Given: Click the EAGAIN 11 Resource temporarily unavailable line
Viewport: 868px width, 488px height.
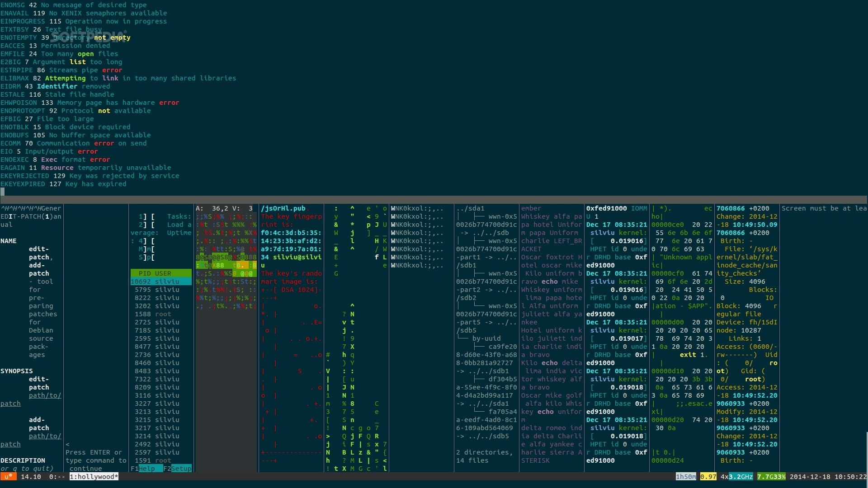Looking at the screenshot, I should pyautogui.click(x=86, y=168).
